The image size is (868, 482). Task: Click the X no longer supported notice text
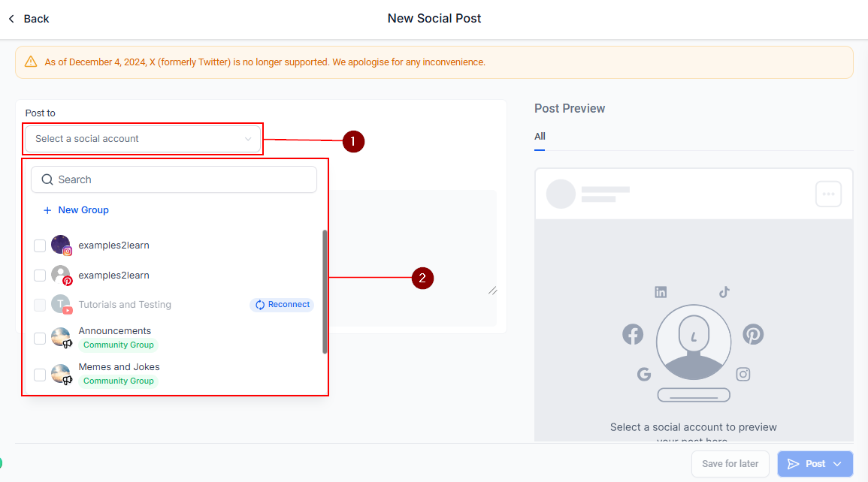(265, 62)
